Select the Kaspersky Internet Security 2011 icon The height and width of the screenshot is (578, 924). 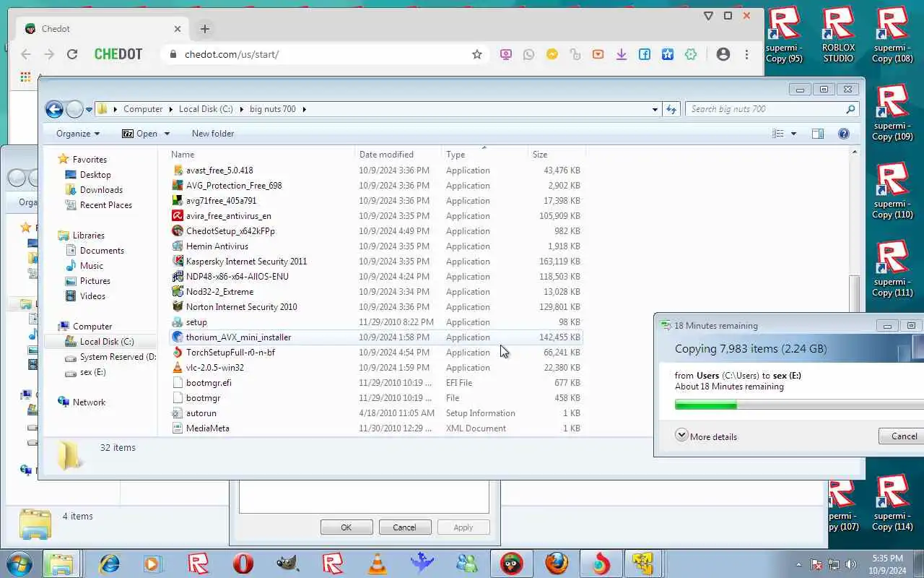(178, 262)
